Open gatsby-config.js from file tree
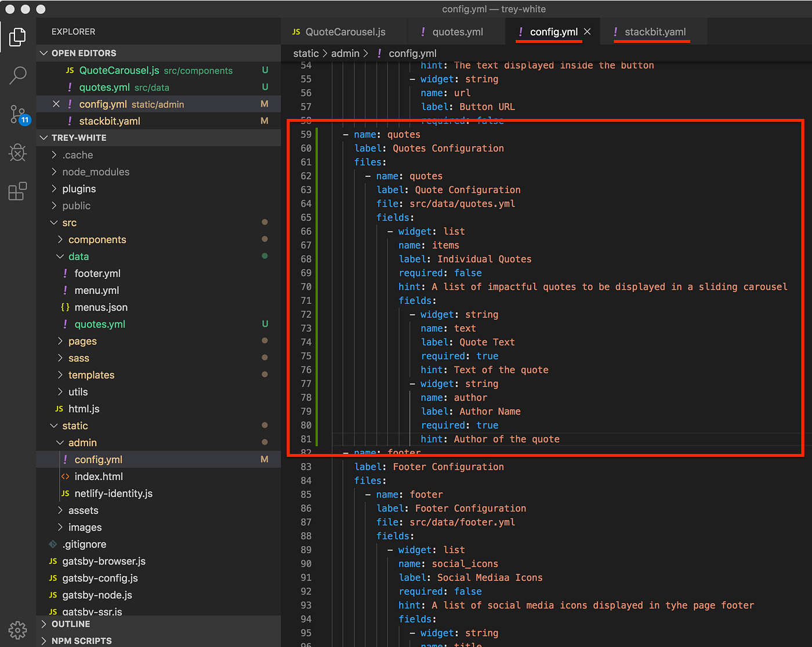 (100, 578)
